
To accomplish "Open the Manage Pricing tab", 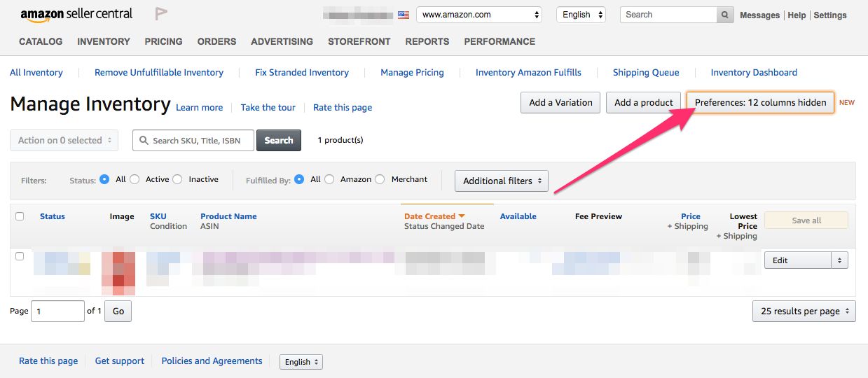I will [412, 72].
